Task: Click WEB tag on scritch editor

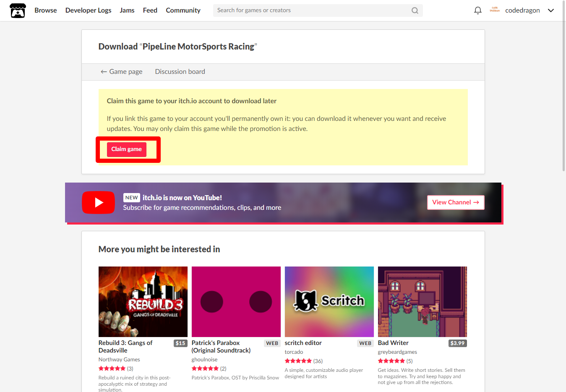Action: point(365,343)
